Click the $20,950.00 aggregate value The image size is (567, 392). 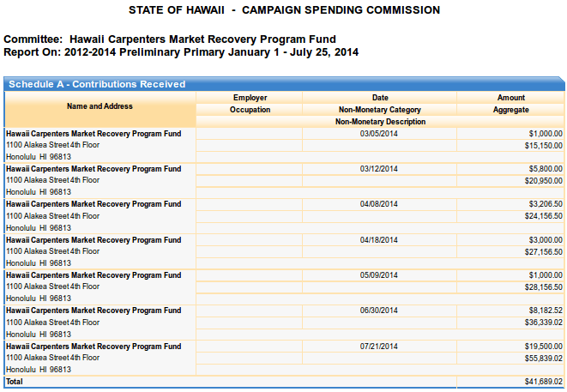(x=544, y=181)
